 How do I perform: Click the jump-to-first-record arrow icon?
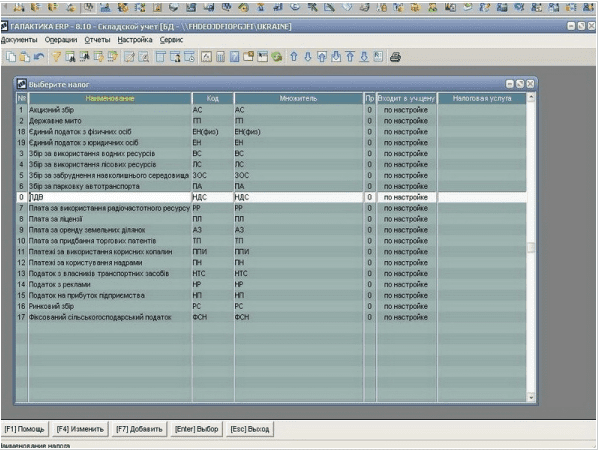point(350,57)
